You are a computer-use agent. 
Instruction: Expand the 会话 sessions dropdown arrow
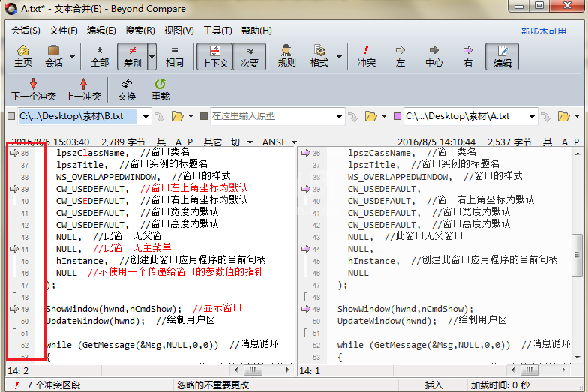[x=72, y=57]
